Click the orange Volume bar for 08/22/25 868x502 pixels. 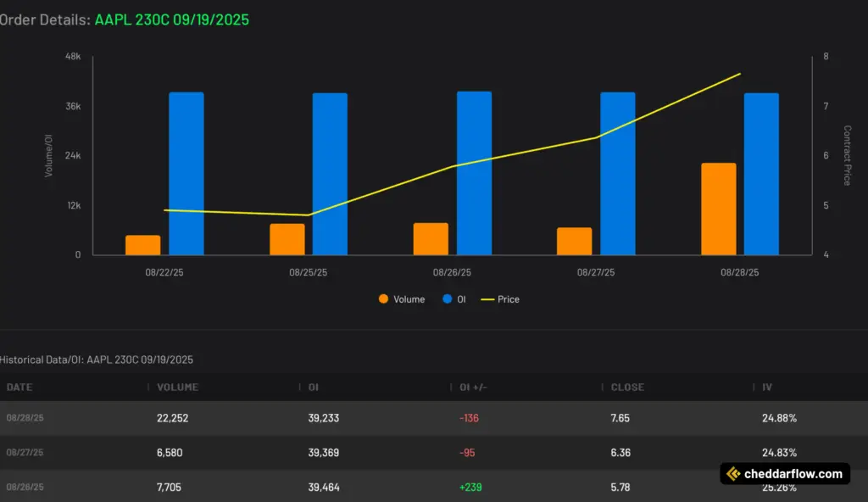(x=142, y=245)
